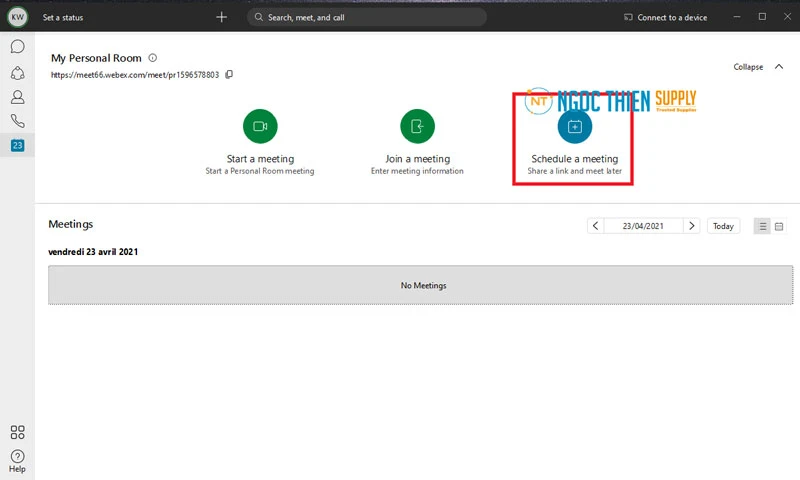Click Join a meeting

coord(417,126)
